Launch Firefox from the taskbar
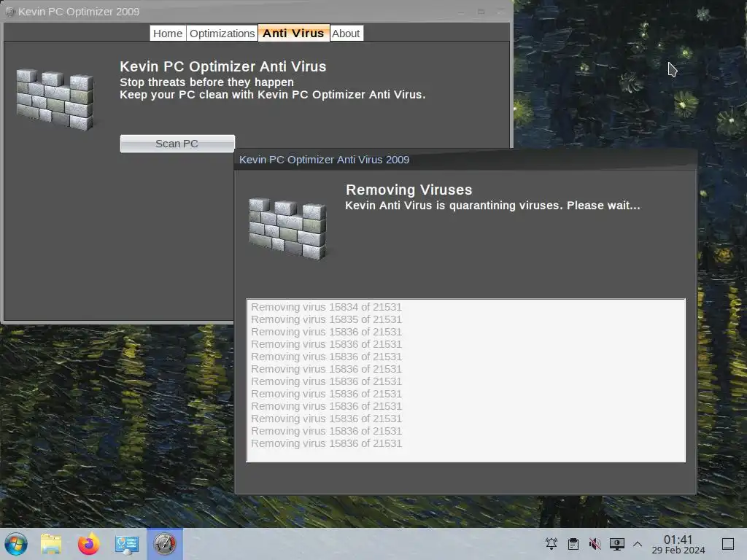This screenshot has width=747, height=560. 88,544
